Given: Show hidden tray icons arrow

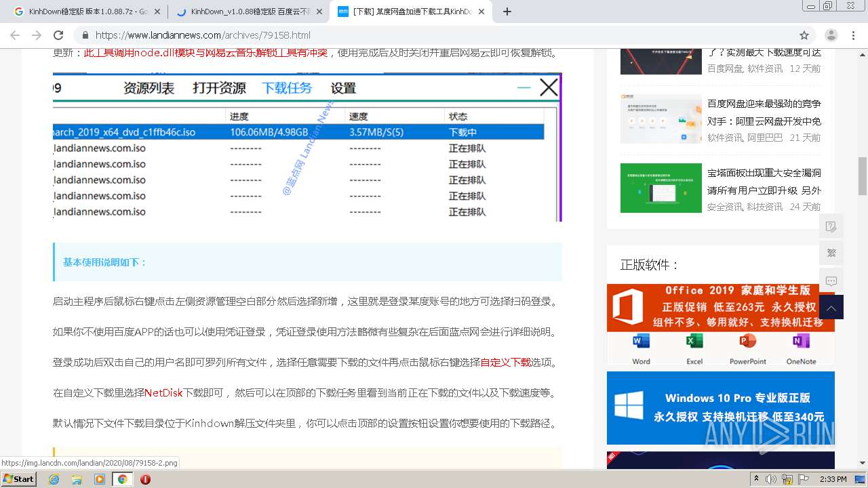Looking at the screenshot, I should coord(756,479).
